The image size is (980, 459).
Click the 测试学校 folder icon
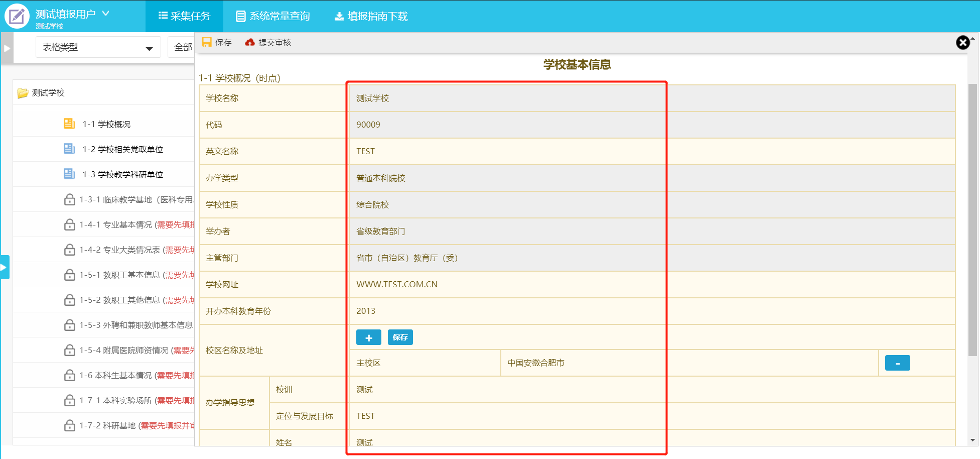click(x=23, y=93)
